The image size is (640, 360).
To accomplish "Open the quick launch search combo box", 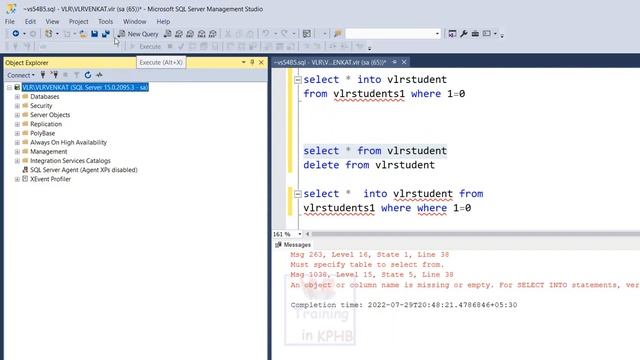I will [x=393, y=34].
